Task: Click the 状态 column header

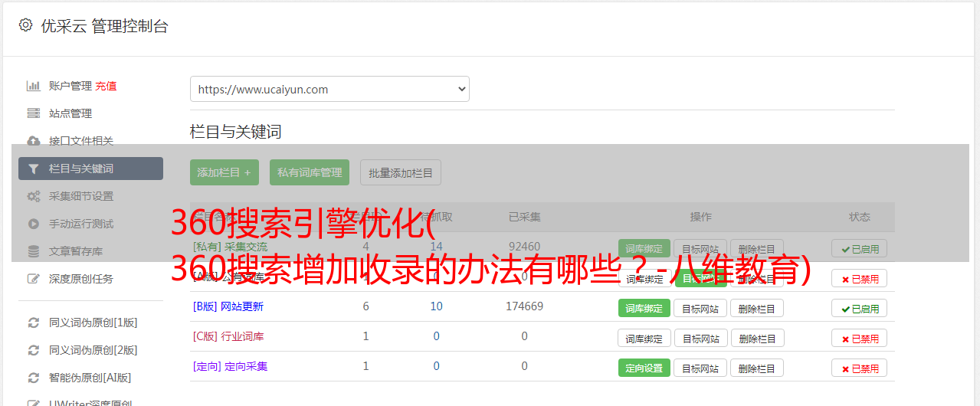Action: (x=860, y=217)
